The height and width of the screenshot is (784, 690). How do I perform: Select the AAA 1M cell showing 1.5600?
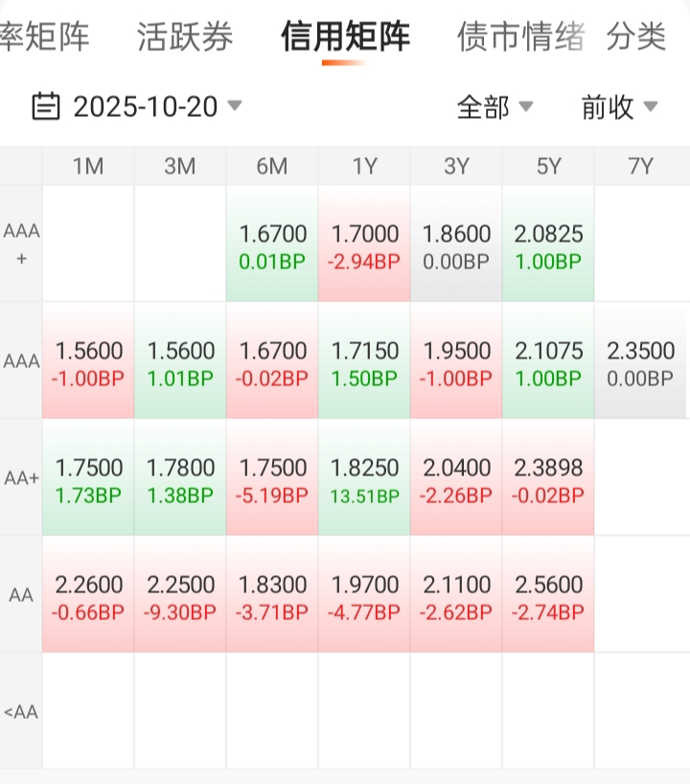coord(88,362)
